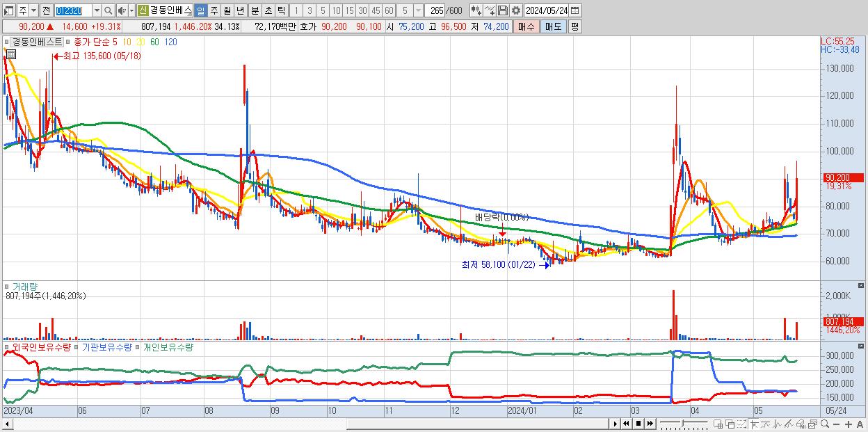
Task: Choose the 3 interval button
Action: (310, 10)
